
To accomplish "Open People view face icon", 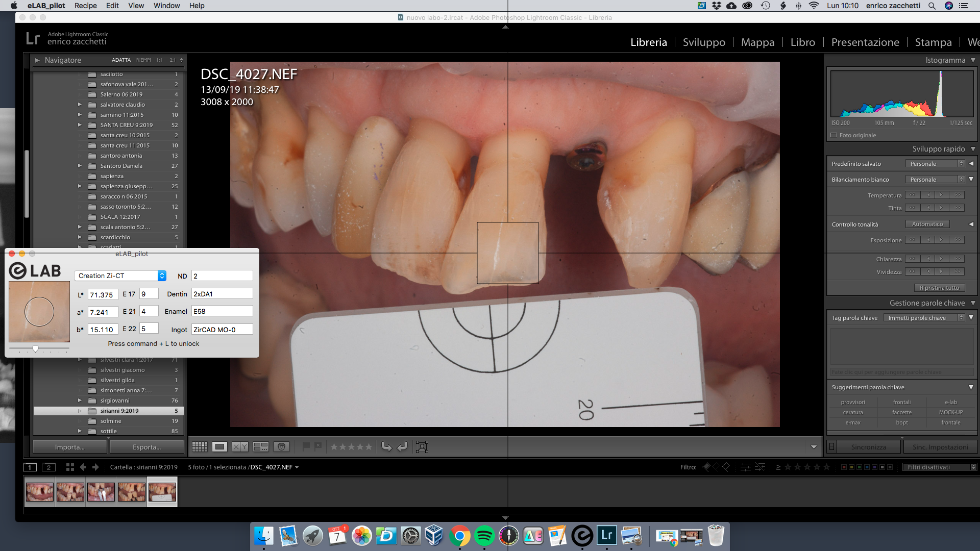I will coord(281,447).
